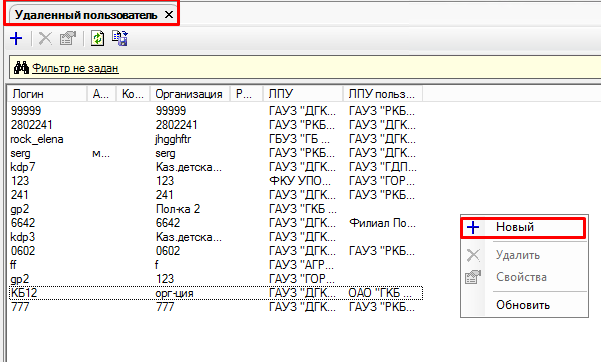601x362 pixels.
Task: Click the blue plus add-user toolbar icon
Action: pos(16,38)
